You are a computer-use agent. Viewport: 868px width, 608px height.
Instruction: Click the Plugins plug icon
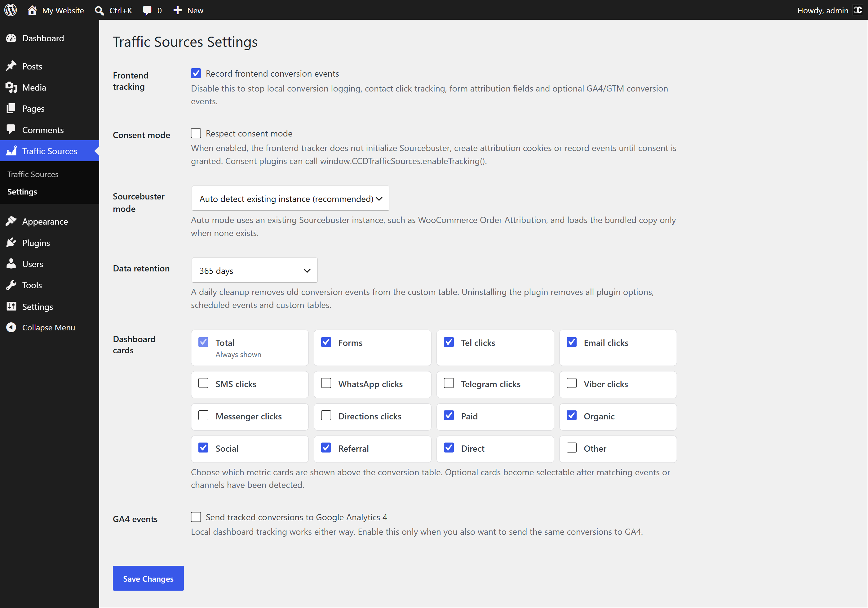11,242
